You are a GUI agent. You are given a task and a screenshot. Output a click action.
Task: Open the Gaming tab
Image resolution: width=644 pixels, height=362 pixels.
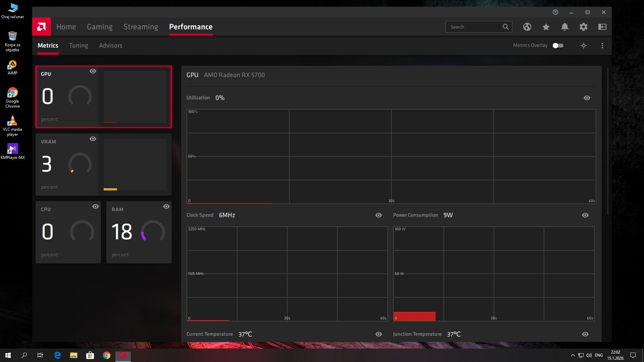(100, 27)
